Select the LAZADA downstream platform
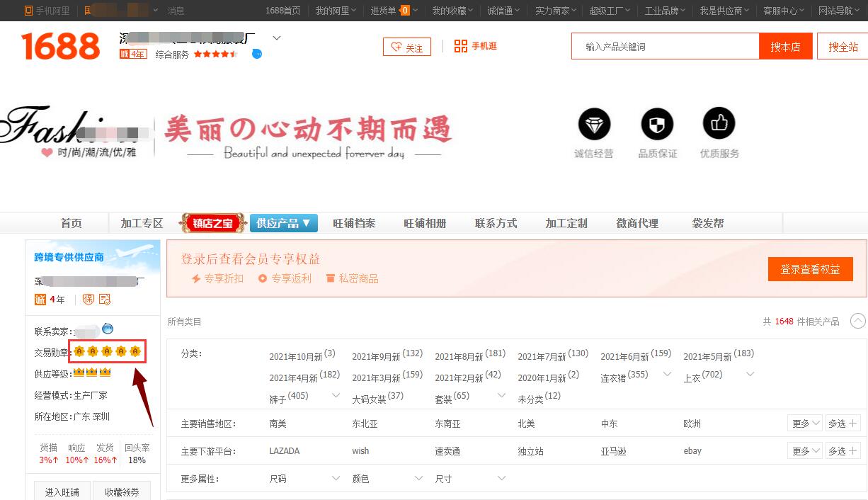The image size is (868, 500). (x=285, y=450)
